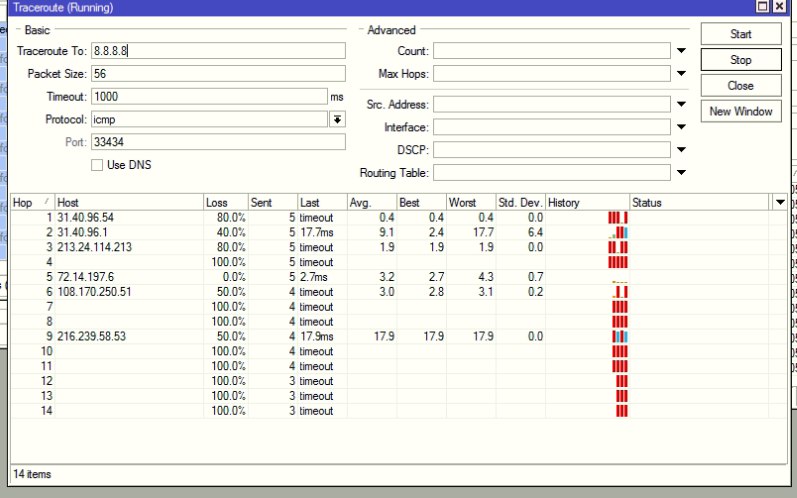Stop the running traceroute
Screen dimensions: 797x498
(741, 59)
